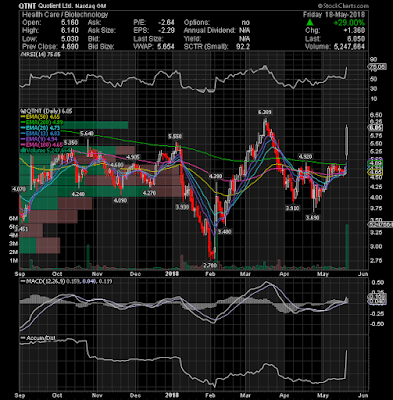Screen dimensions: 393x400
Task: Select the Low 5.030 value
Action: tap(69, 39)
